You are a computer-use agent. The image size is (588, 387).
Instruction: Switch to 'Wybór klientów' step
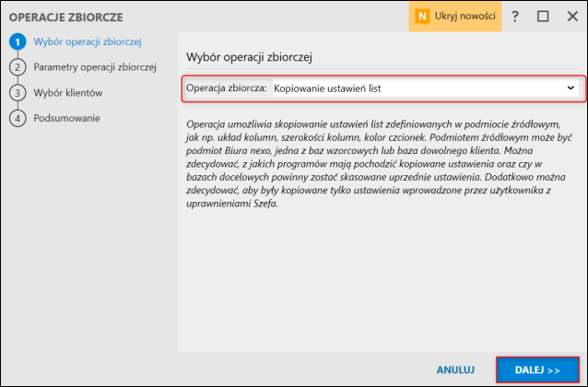67,93
